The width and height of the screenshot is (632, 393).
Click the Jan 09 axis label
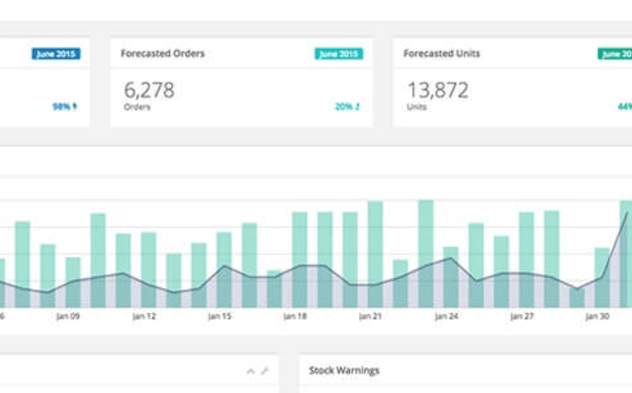(x=68, y=316)
